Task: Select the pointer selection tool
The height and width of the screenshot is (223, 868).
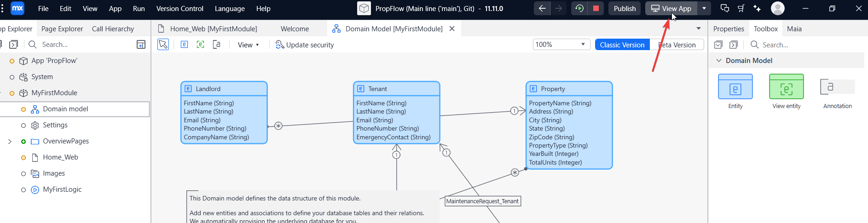Action: [163, 45]
